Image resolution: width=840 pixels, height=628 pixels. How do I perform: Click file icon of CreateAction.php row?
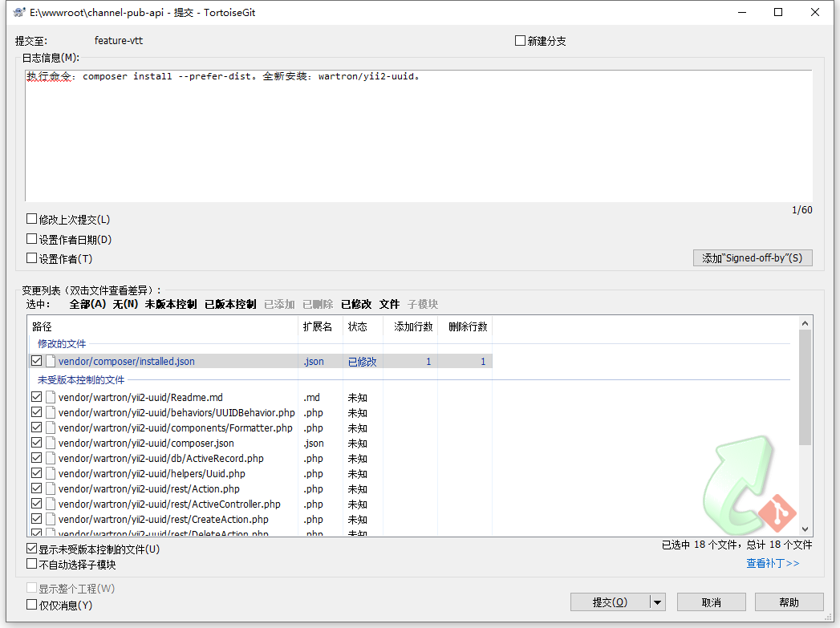pyautogui.click(x=51, y=519)
